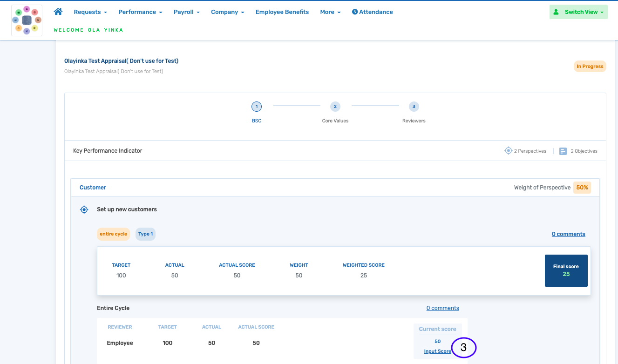Expand the Payroll dropdown menu
The height and width of the screenshot is (364, 618).
coord(186,12)
